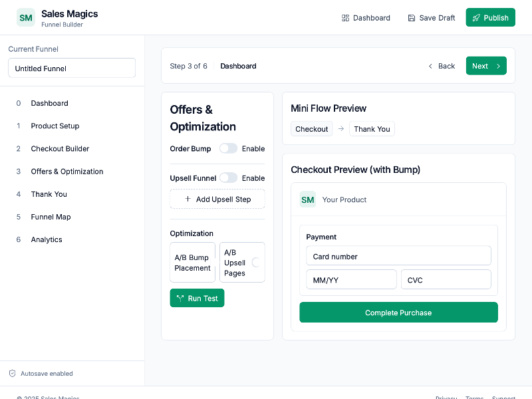Screen dimensions: 532x399
Task: Click the rocket icon on Publish button
Action: pyautogui.click(x=476, y=17)
